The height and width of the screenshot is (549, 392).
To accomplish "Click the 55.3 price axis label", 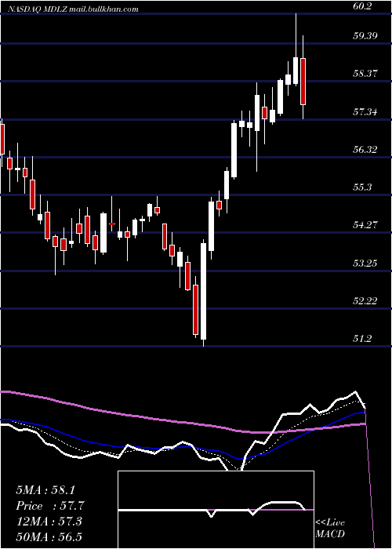I will 362,187.
